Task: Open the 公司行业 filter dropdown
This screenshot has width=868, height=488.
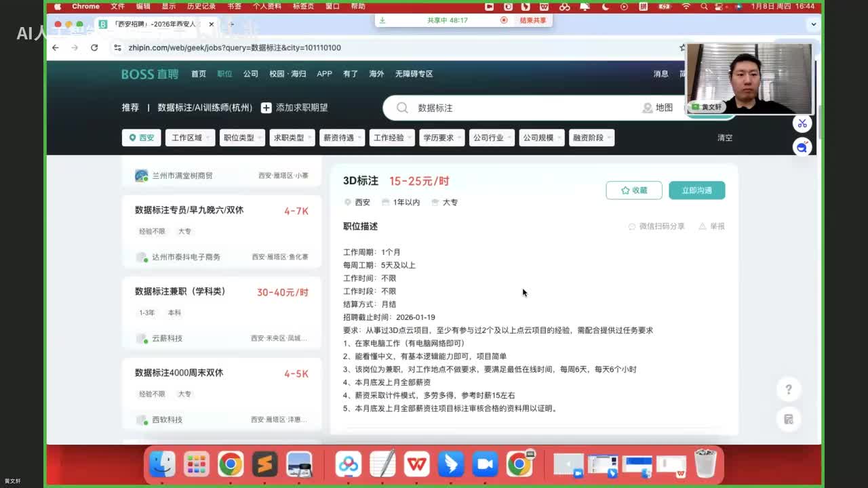Action: 492,138
